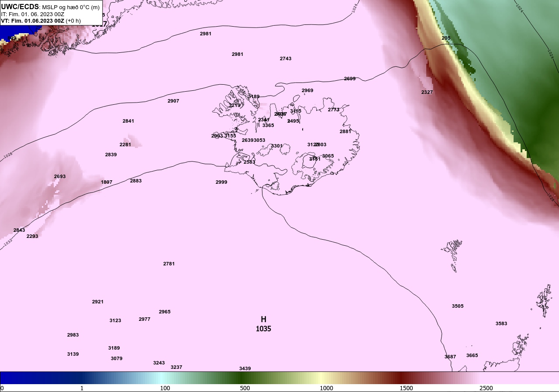Click the 2699 height value
The width and height of the screenshot is (559, 392).
coord(350,79)
